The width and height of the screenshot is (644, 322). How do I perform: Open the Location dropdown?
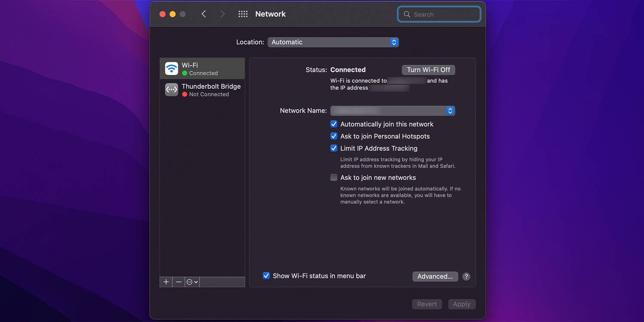pyautogui.click(x=333, y=42)
